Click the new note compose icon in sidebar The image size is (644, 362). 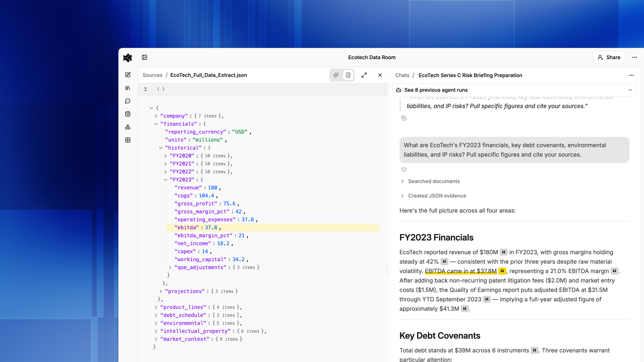click(x=128, y=75)
